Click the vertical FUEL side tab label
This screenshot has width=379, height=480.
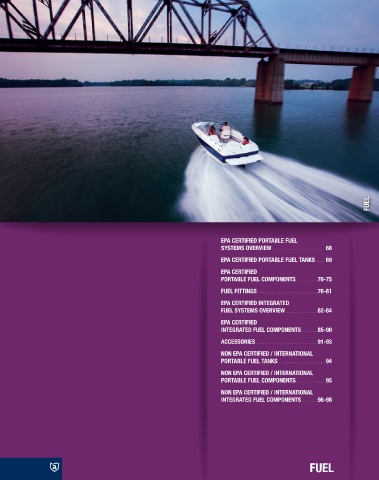[366, 203]
